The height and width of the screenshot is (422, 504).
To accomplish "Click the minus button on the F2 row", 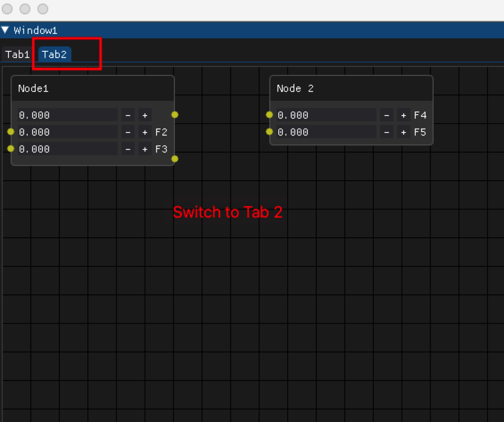I will [128, 132].
